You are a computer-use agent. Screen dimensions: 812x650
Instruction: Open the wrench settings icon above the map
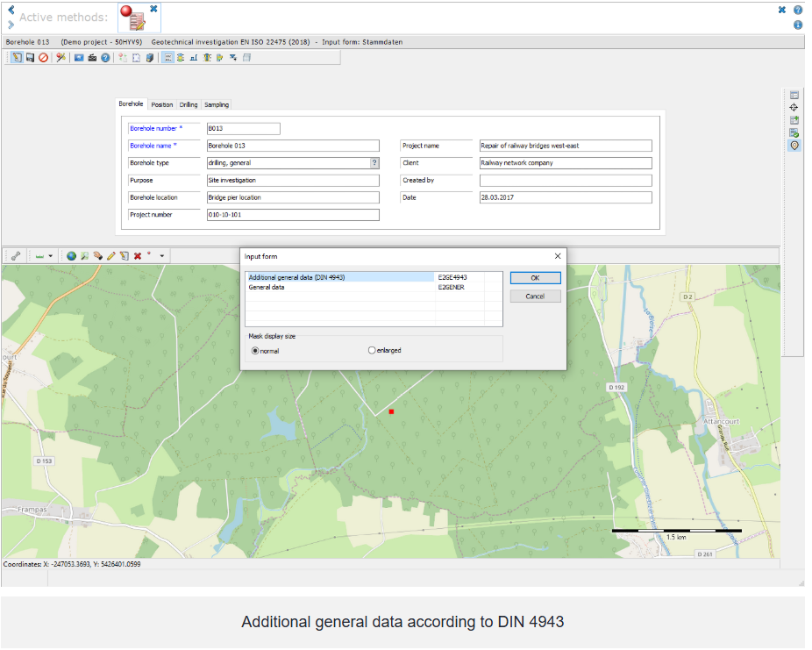click(x=15, y=256)
